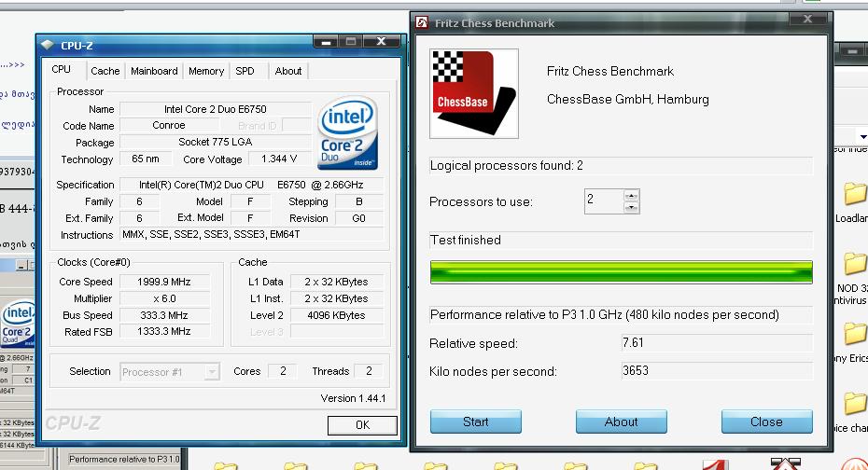Viewport: 868px width, 470px height.
Task: Open the Loadlan desktop folder icon
Action: 855,194
